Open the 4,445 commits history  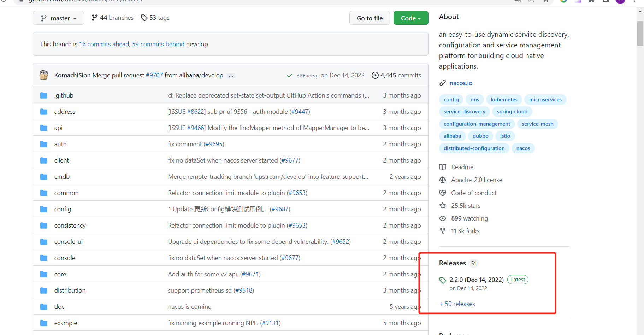tap(396, 75)
